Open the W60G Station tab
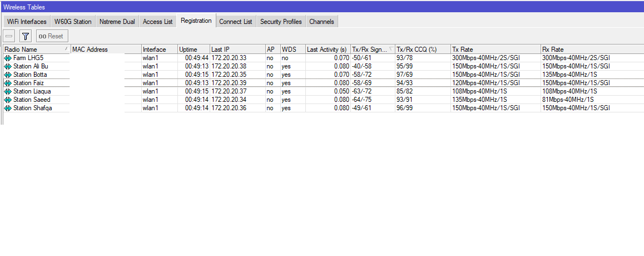 click(x=73, y=22)
